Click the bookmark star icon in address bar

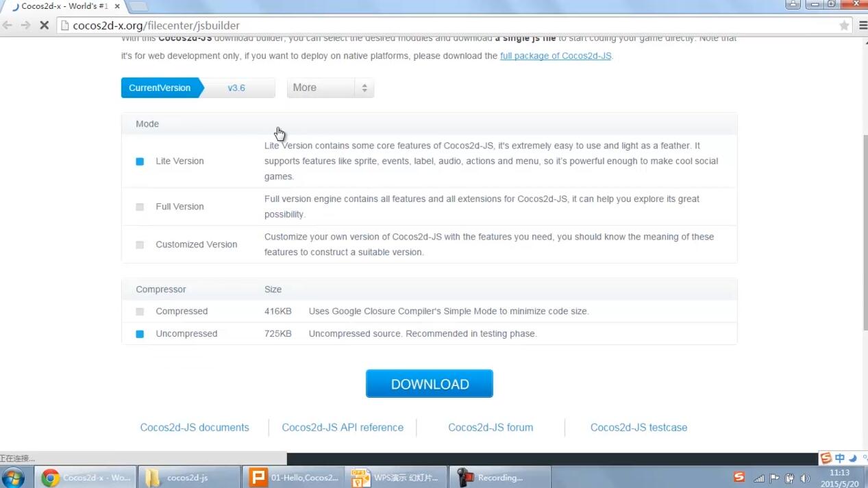[844, 25]
